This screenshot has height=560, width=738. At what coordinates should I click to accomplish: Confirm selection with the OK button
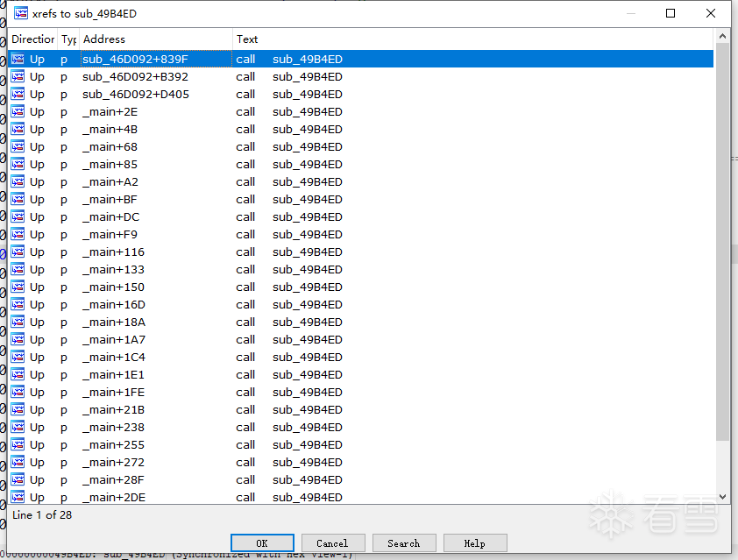[x=262, y=543]
